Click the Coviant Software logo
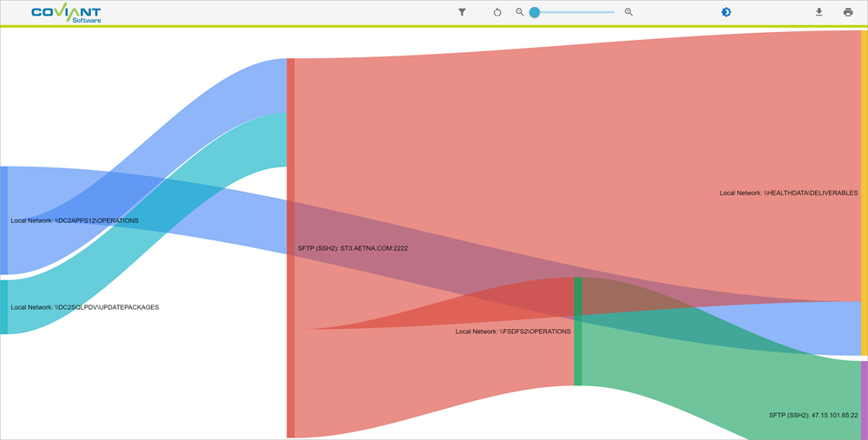 65,13
